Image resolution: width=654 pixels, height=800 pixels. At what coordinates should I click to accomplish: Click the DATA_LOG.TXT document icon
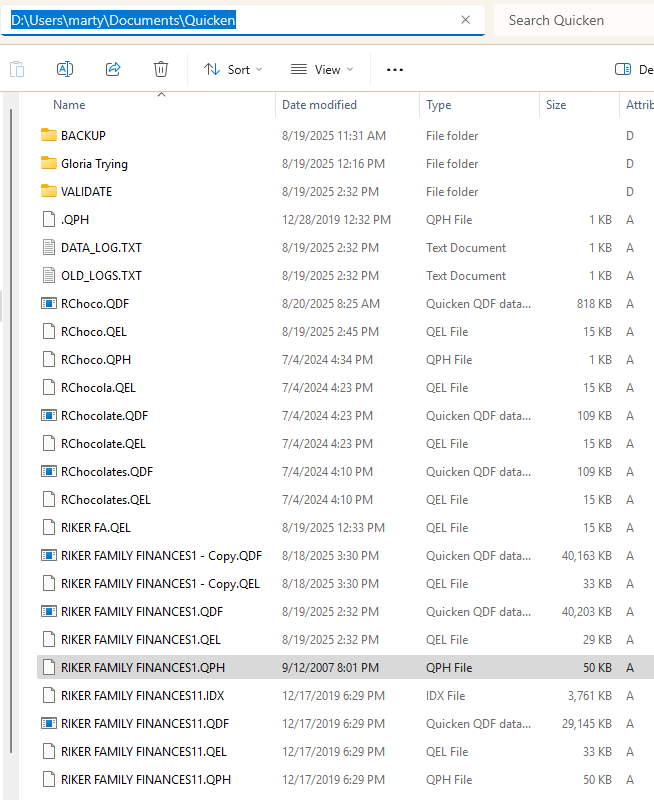point(49,247)
